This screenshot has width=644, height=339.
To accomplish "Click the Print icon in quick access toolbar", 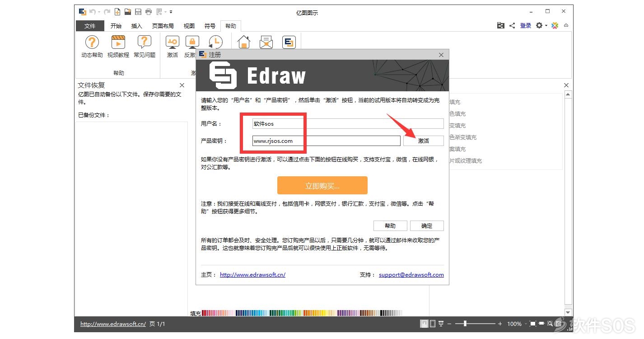I will [x=149, y=12].
